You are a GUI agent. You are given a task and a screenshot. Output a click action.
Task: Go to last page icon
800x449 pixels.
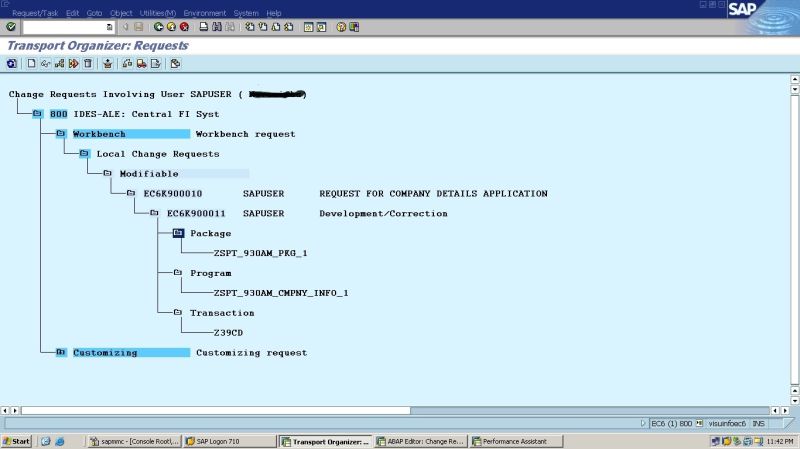pos(289,27)
